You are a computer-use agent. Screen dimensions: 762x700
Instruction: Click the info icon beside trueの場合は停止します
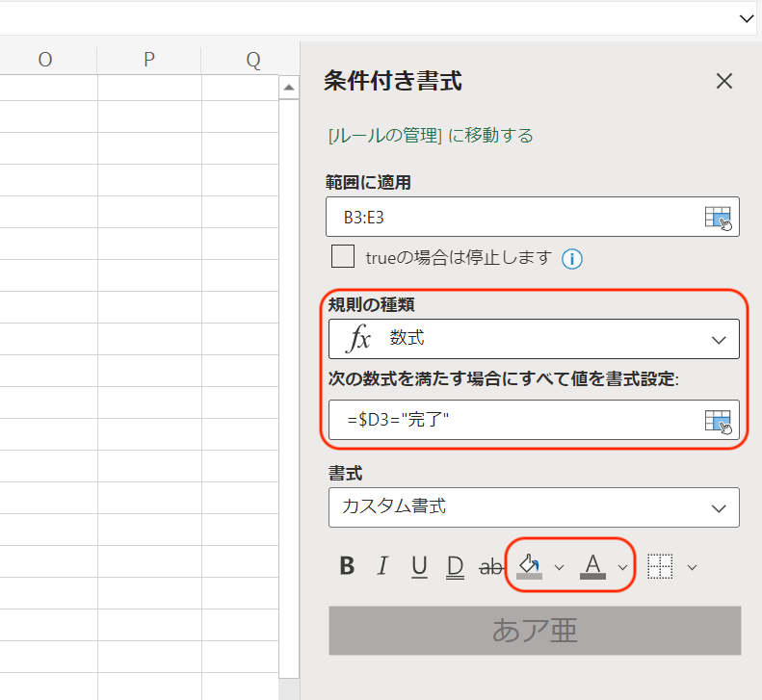pyautogui.click(x=573, y=258)
